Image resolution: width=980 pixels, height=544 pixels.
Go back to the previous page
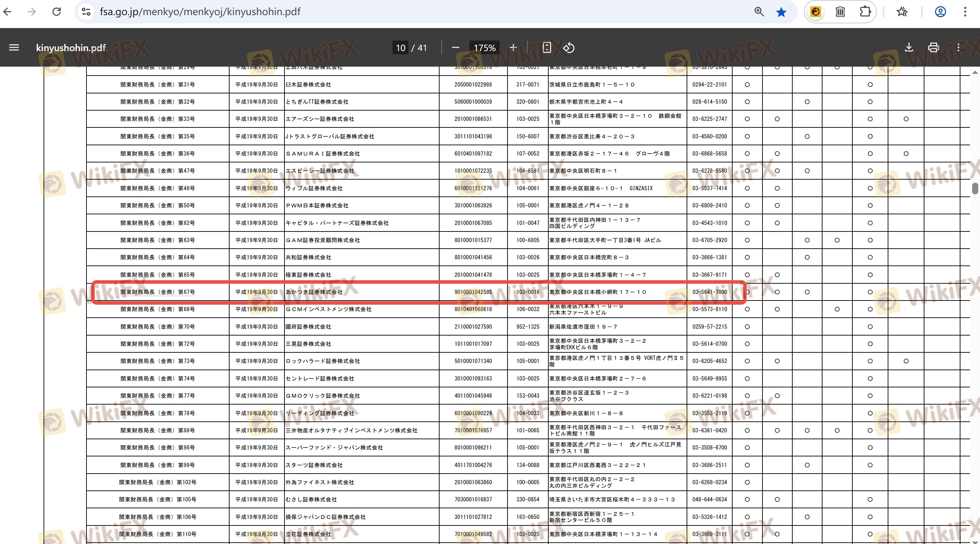point(8,12)
